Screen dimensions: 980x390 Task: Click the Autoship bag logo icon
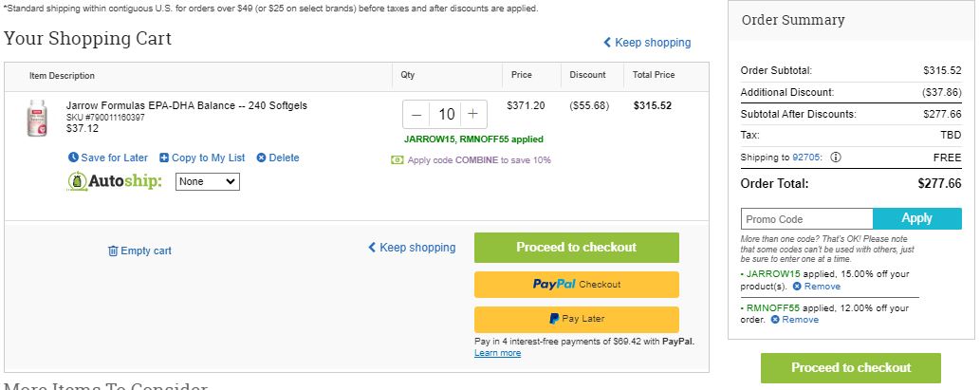pos(77,181)
